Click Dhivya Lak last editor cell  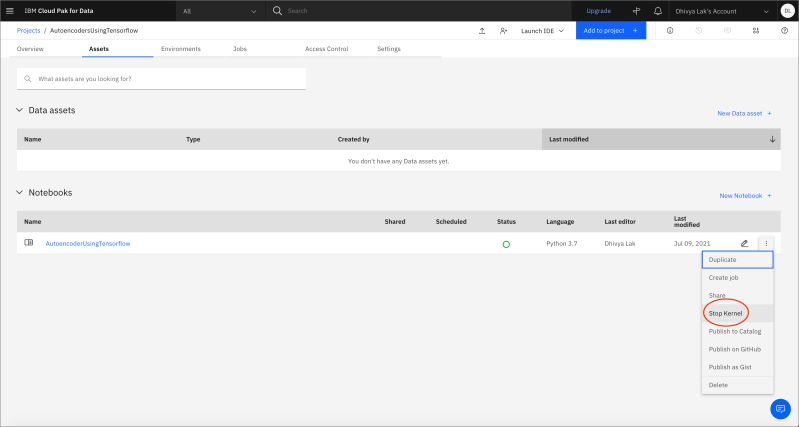620,244
